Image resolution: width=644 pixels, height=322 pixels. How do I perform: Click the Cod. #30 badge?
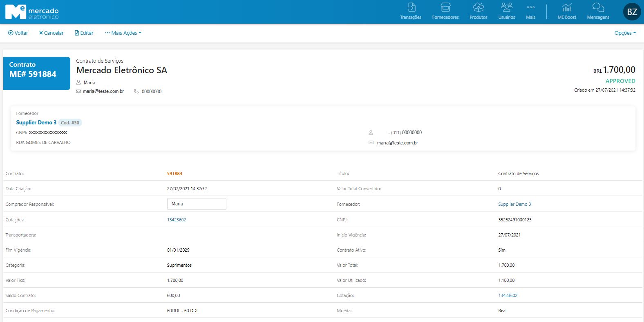(70, 123)
